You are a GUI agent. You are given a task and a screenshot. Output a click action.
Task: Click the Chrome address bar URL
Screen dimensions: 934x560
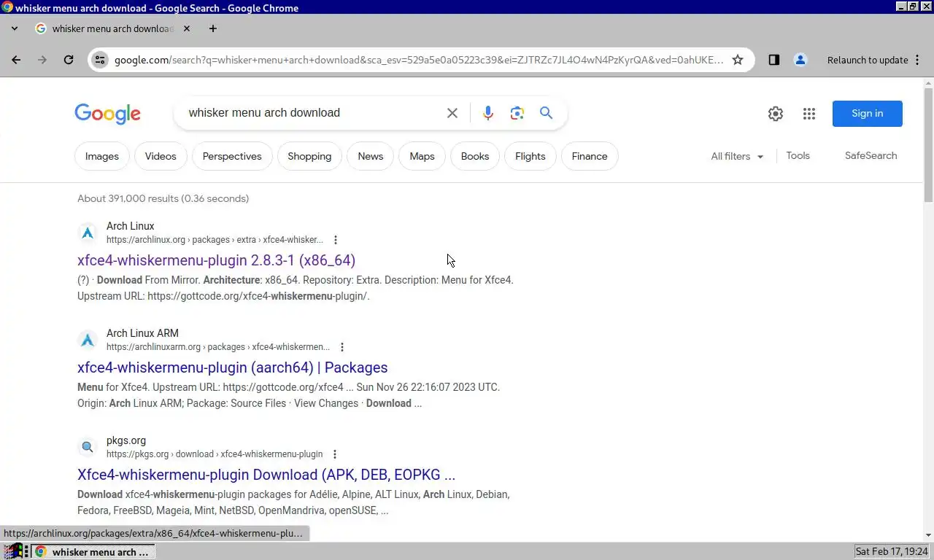tap(419, 60)
